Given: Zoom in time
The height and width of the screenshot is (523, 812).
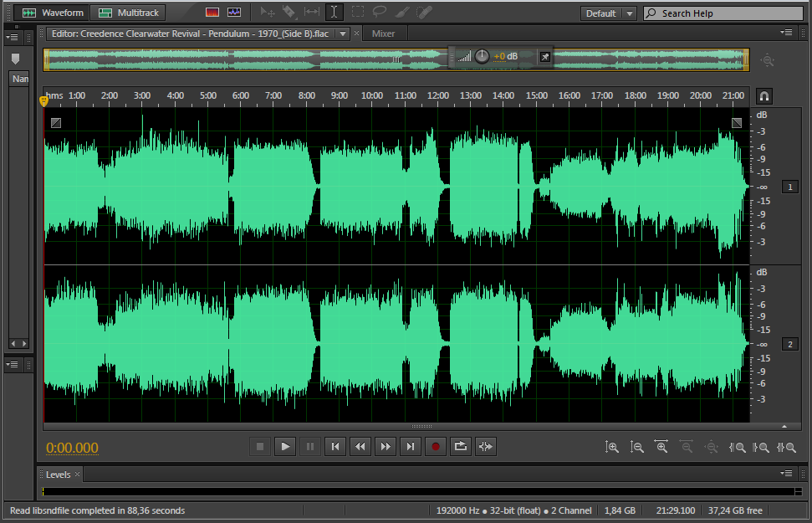Looking at the screenshot, I should (x=661, y=447).
